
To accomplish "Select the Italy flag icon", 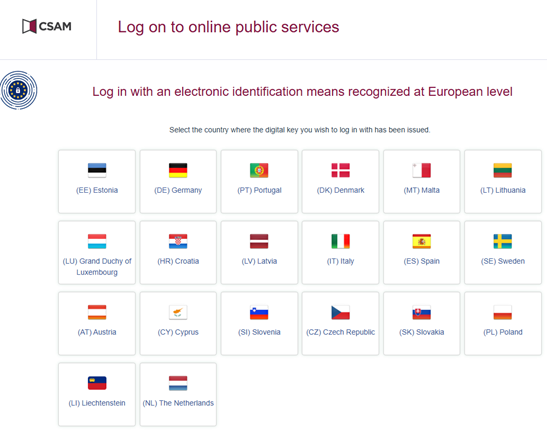I will point(340,241).
